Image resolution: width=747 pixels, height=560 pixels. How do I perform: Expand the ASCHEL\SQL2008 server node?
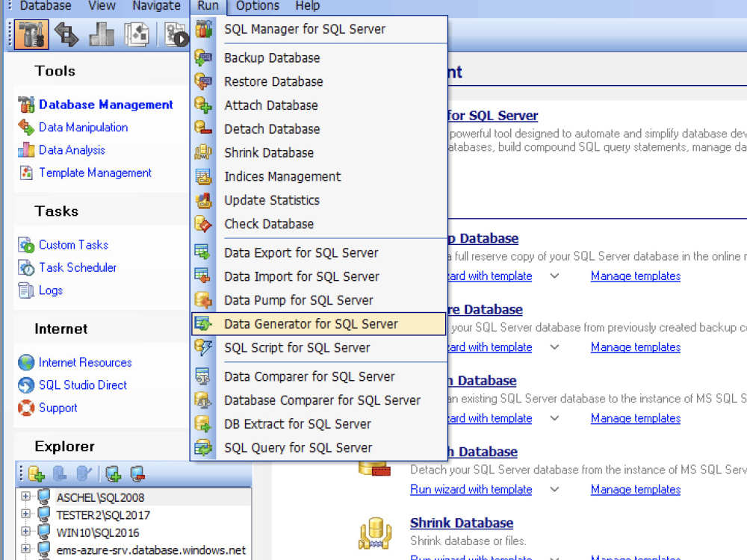coord(25,497)
